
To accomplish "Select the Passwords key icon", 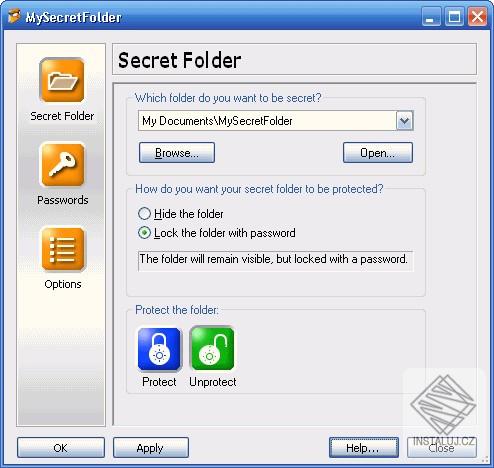I will pyautogui.click(x=62, y=164).
